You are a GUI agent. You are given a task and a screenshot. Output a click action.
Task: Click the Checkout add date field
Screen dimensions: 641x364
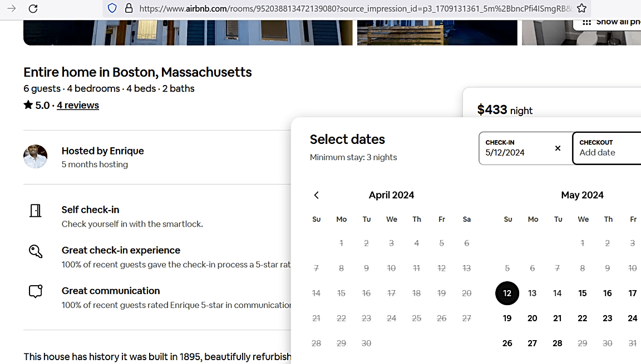click(607, 148)
